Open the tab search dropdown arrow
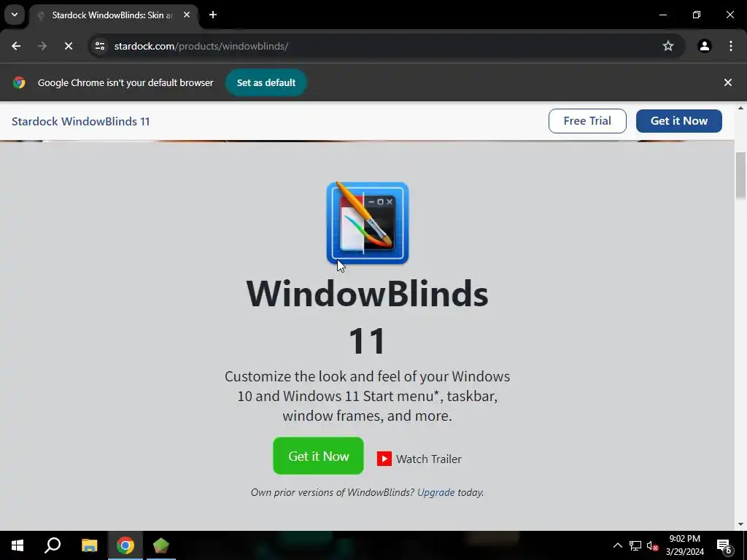This screenshot has height=560, width=747. pos(15,15)
